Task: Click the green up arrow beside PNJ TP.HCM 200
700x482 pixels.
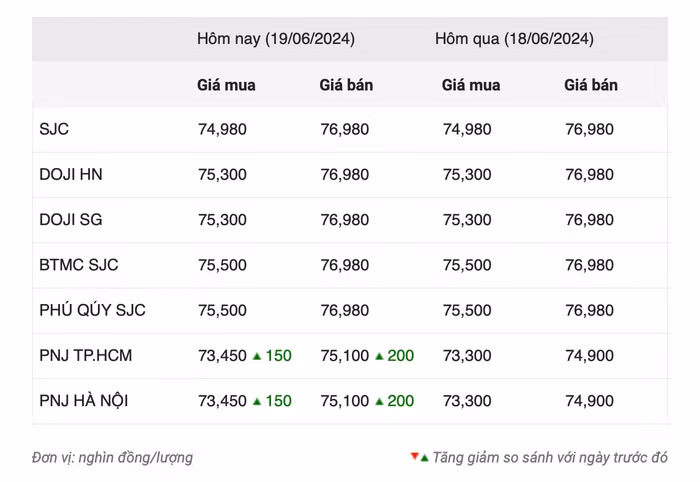Action: 379,356
